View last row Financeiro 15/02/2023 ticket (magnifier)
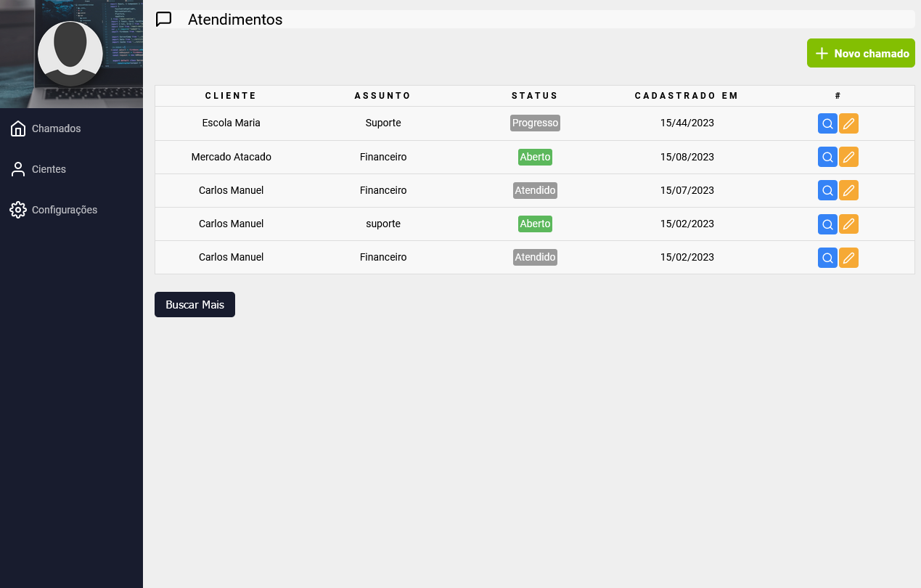The width and height of the screenshot is (921, 588). click(827, 257)
